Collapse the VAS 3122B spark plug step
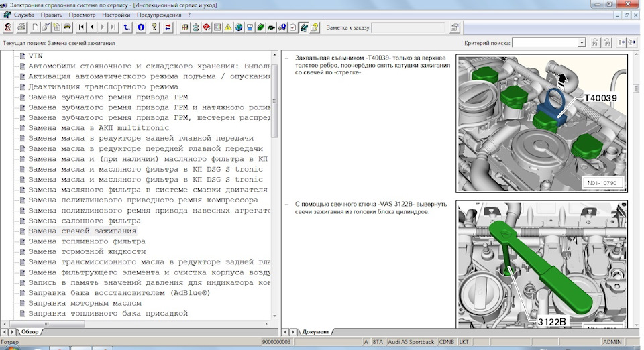 click(x=286, y=205)
